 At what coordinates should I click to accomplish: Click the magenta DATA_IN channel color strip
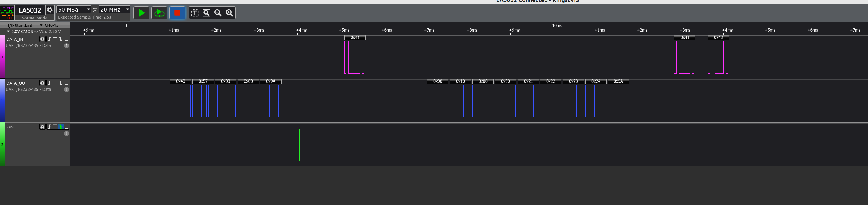[x=2, y=57]
